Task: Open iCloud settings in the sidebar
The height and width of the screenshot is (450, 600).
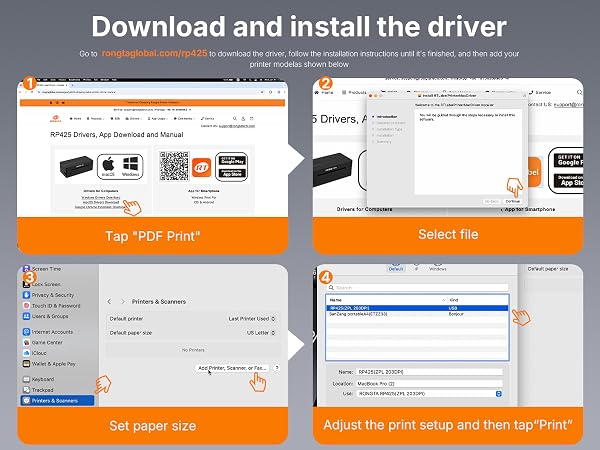Action: point(35,353)
